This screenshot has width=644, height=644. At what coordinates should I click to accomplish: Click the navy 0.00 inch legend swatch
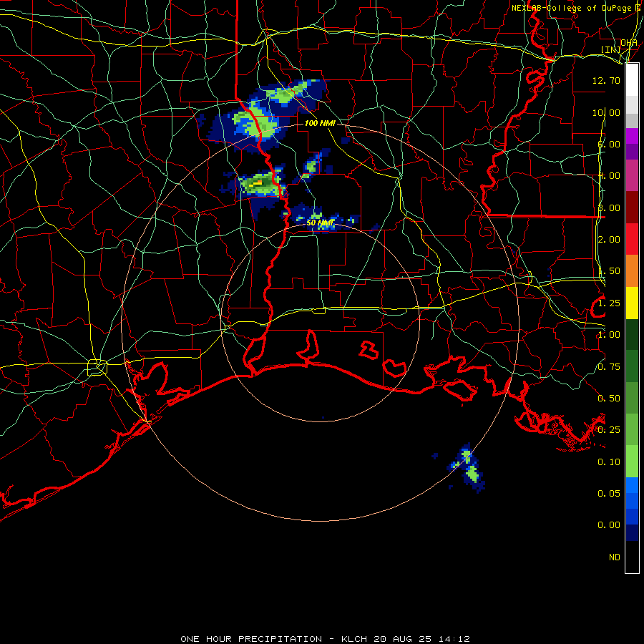632,532
